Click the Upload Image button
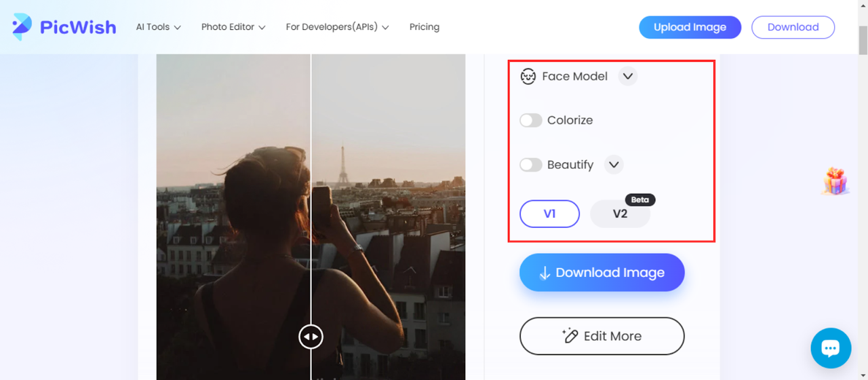 coord(690,27)
